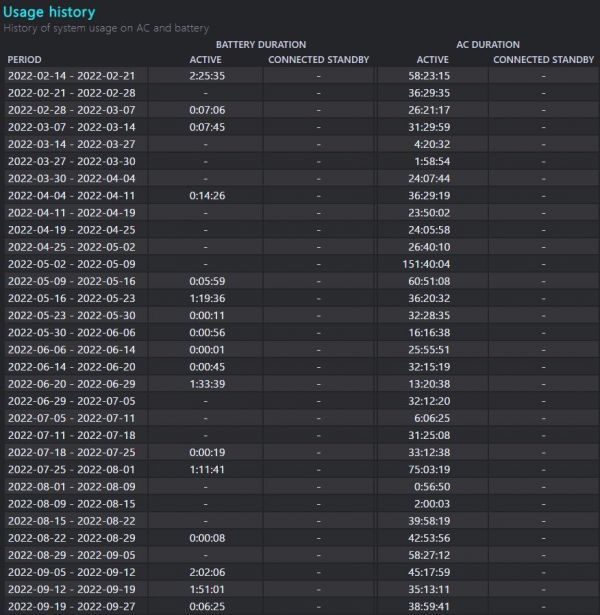Click AC active value 75:03:19

tap(429, 469)
